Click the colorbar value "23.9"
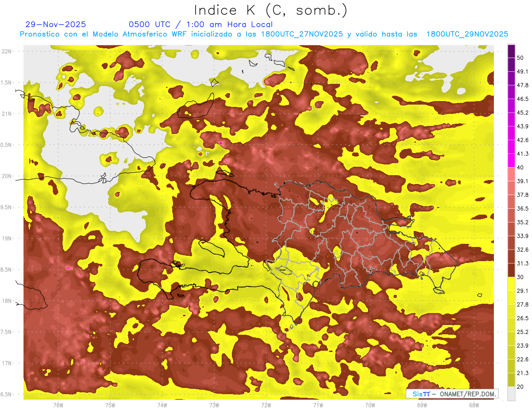Viewport: 532px width, 411px height. point(522,345)
